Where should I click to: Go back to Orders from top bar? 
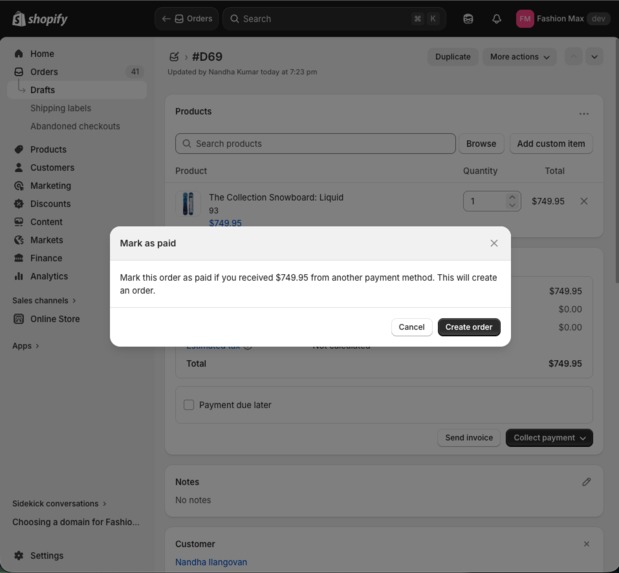point(187,19)
